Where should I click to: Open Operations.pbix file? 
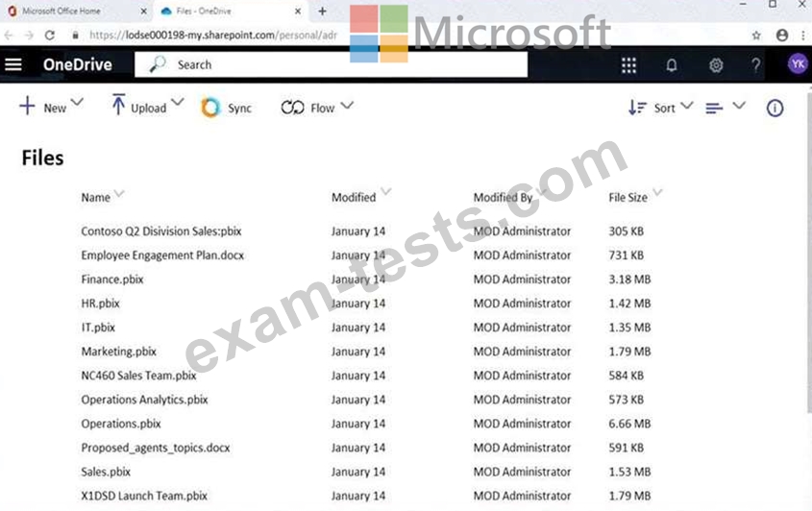coord(121,424)
